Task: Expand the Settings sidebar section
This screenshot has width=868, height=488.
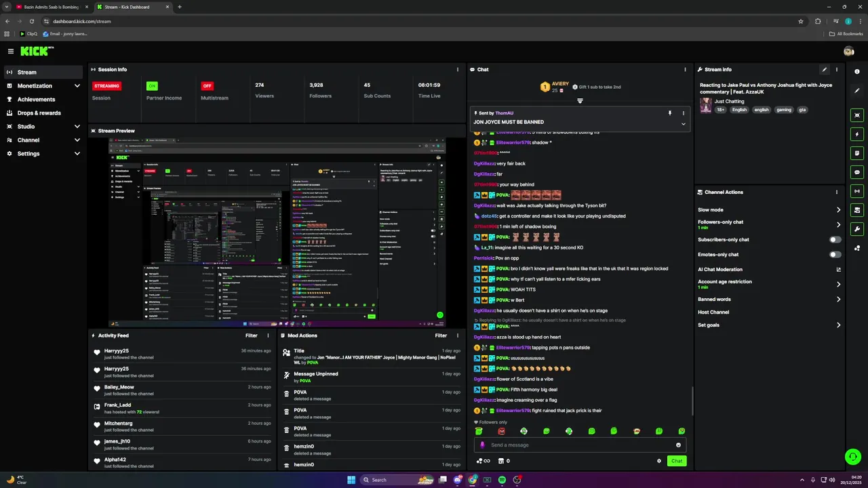Action: (77, 154)
